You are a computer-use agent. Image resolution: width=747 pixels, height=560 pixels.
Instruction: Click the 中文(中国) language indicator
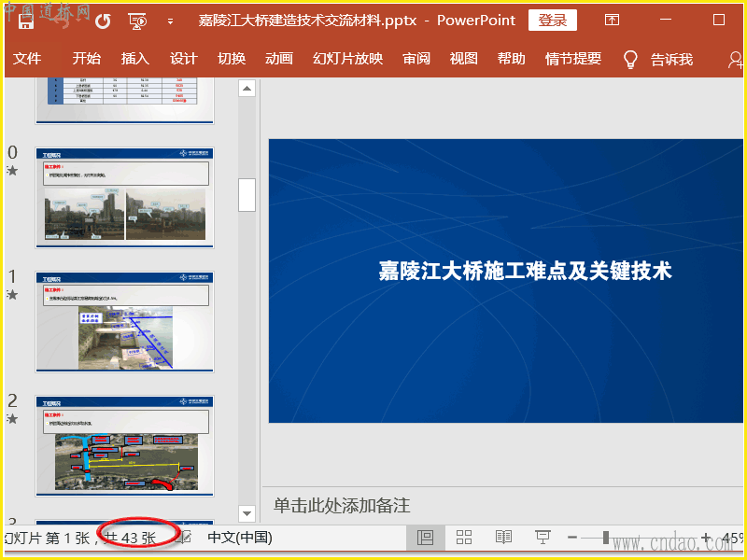pyautogui.click(x=240, y=538)
